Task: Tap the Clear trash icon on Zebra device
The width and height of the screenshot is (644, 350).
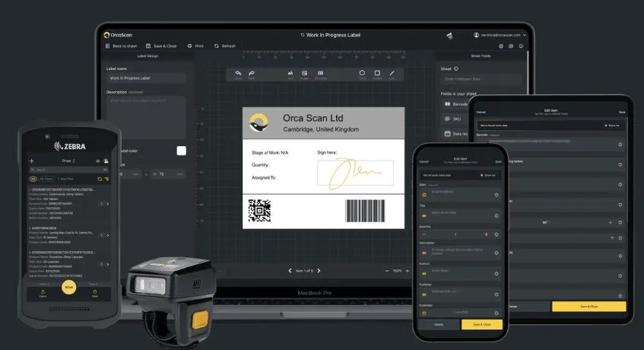Action: click(x=95, y=293)
